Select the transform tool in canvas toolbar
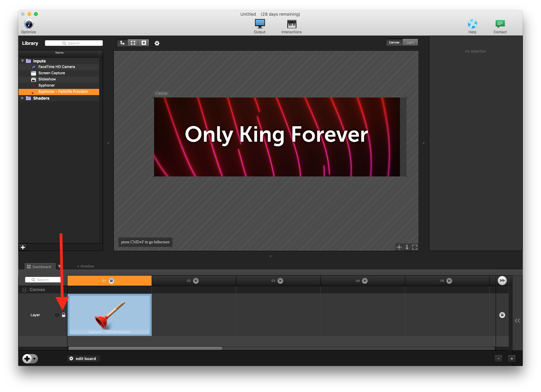 click(133, 43)
